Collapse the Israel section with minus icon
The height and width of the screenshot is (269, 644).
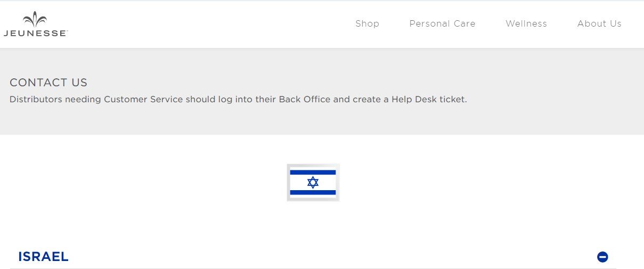coord(602,257)
